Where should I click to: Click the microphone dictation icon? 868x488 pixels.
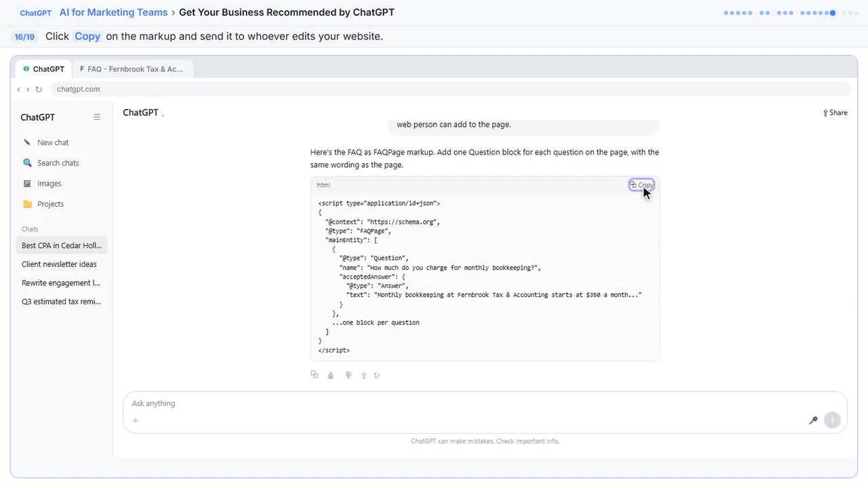(813, 420)
